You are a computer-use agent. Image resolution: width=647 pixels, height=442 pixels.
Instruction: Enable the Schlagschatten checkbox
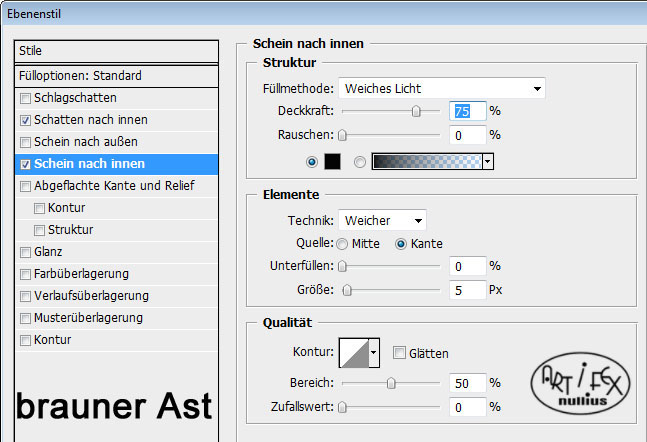click(26, 98)
